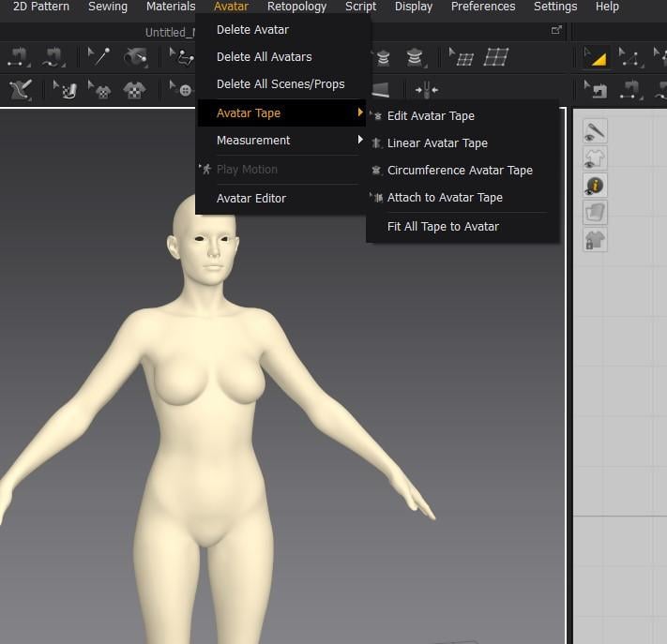Select the Edit Curve Point tool in 2D toolbar
The image size is (667, 644).
(630, 57)
